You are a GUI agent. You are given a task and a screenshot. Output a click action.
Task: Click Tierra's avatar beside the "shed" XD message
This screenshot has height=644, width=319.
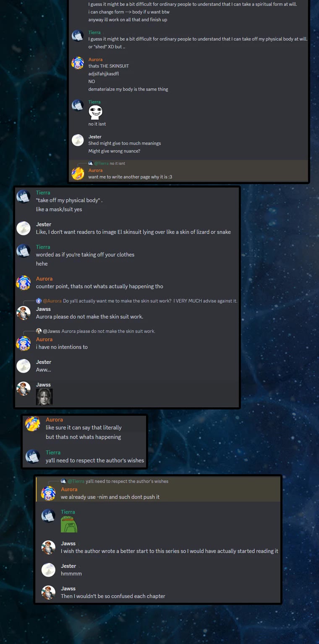tap(78, 36)
